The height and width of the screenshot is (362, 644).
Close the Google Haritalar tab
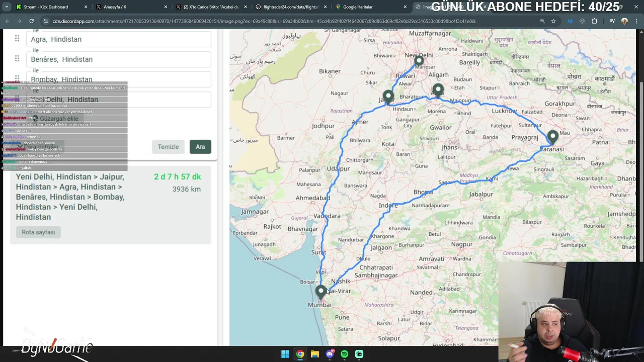click(x=405, y=7)
